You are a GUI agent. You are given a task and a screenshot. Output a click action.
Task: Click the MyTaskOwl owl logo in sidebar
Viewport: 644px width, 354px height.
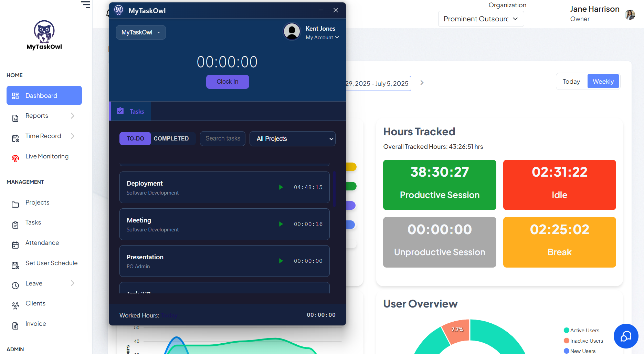pyautogui.click(x=44, y=35)
